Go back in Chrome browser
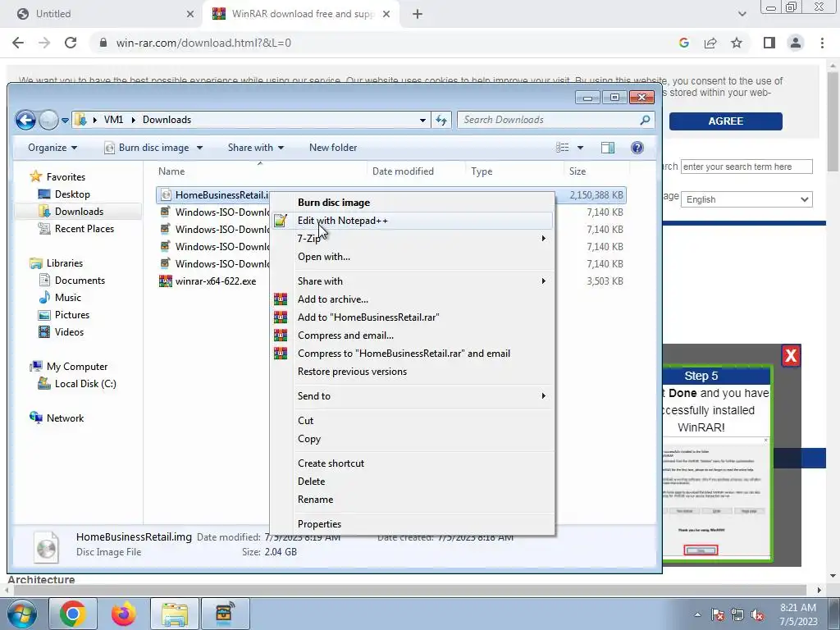Image resolution: width=840 pixels, height=630 pixels. click(x=18, y=43)
